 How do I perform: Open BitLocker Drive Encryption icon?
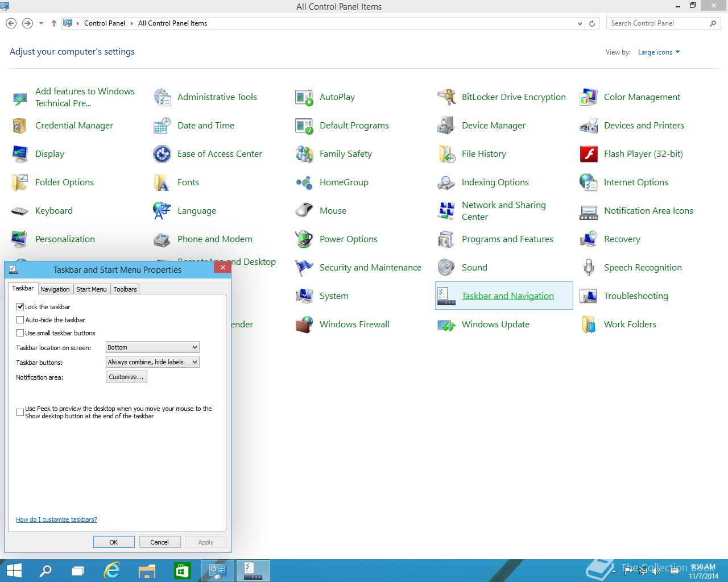pyautogui.click(x=446, y=97)
